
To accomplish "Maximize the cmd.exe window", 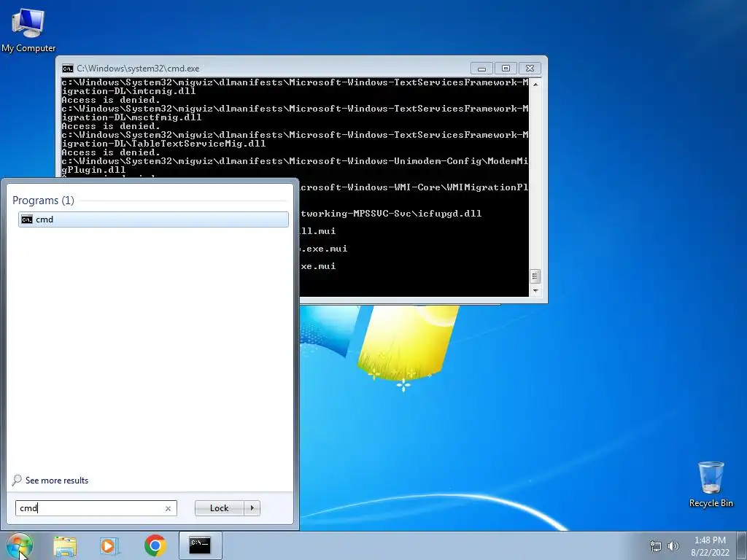I will 506,69.
